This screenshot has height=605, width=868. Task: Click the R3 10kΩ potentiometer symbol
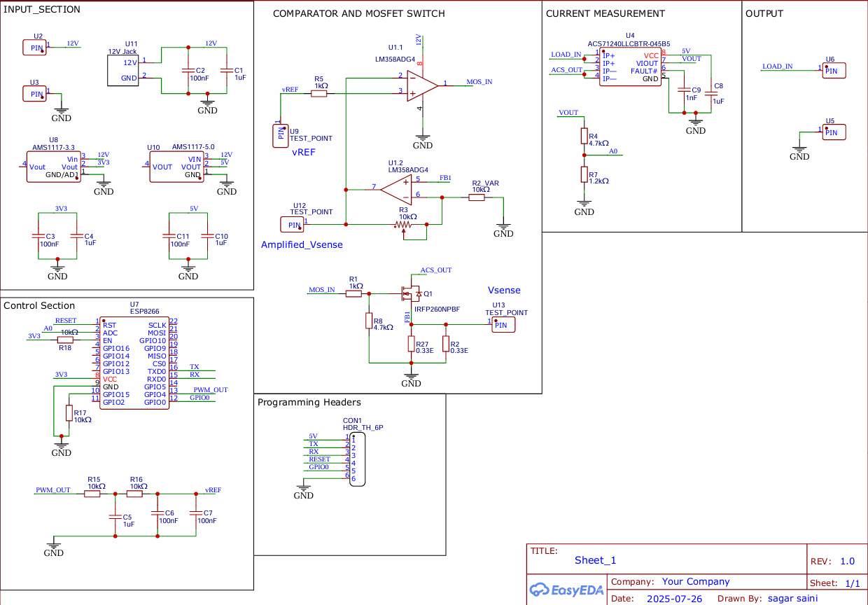[404, 225]
